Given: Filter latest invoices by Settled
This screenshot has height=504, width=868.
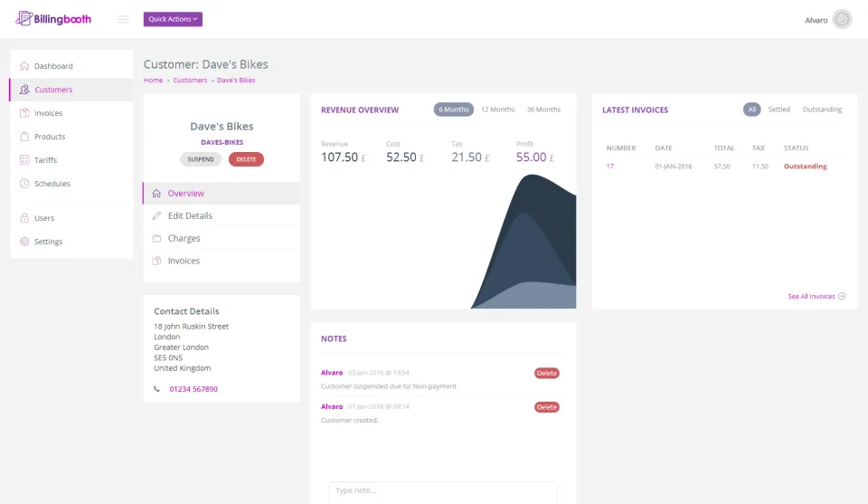Looking at the screenshot, I should (778, 109).
